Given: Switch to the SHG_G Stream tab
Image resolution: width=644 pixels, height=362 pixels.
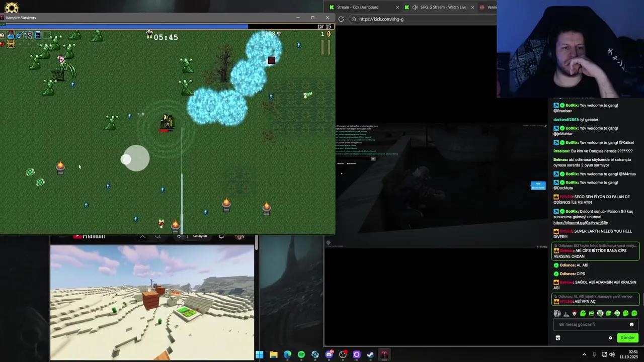Looking at the screenshot, I should [443, 7].
